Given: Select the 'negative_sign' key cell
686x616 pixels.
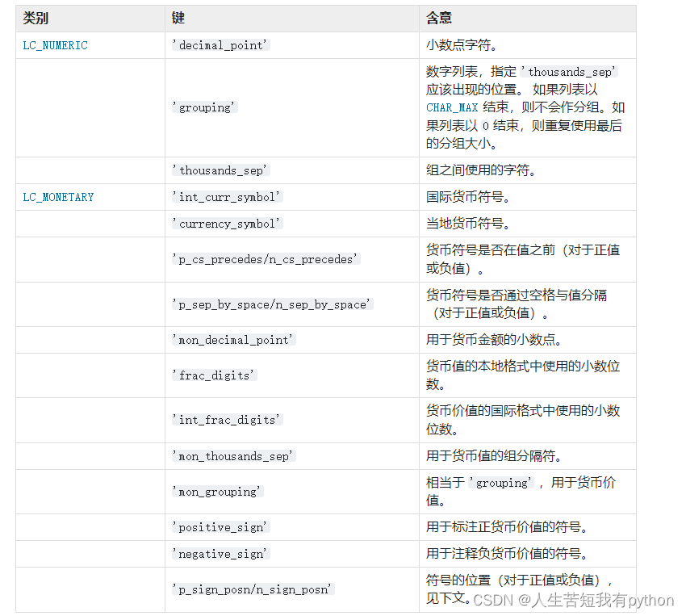Looking at the screenshot, I should 220,554.
